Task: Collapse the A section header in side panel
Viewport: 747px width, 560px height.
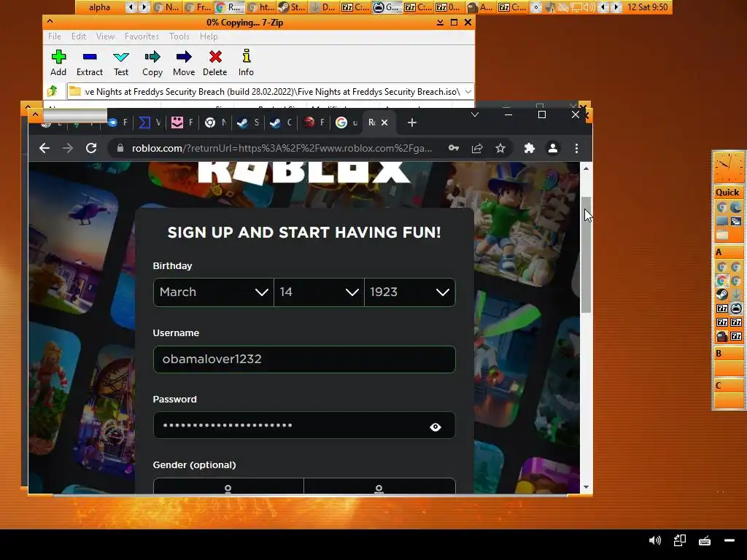Action: coord(727,252)
